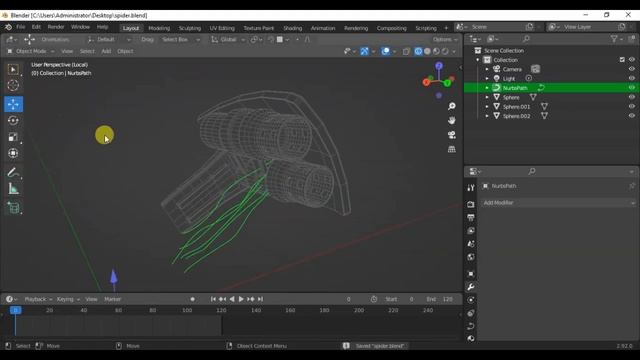Toggle X-ray display mode

click(x=406, y=51)
